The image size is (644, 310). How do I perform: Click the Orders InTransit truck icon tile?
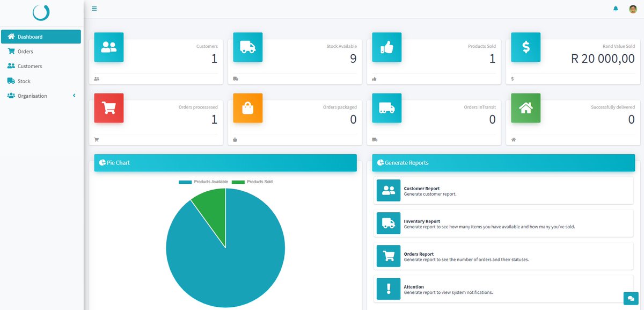point(387,108)
